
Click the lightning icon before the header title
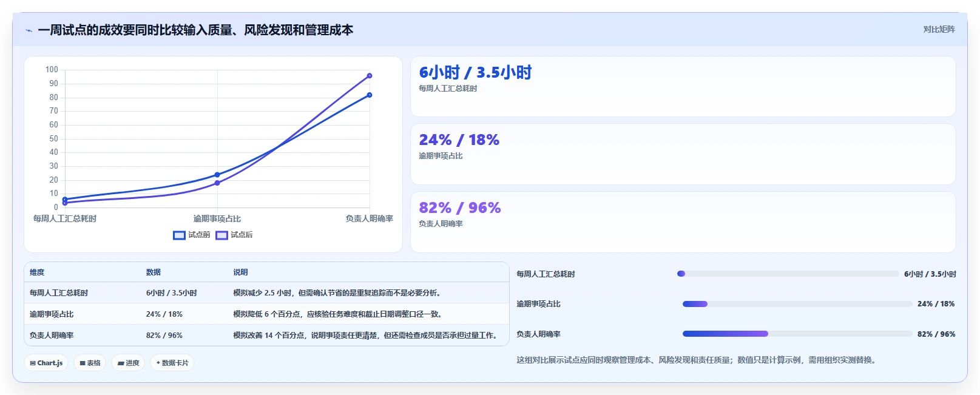coord(29,30)
